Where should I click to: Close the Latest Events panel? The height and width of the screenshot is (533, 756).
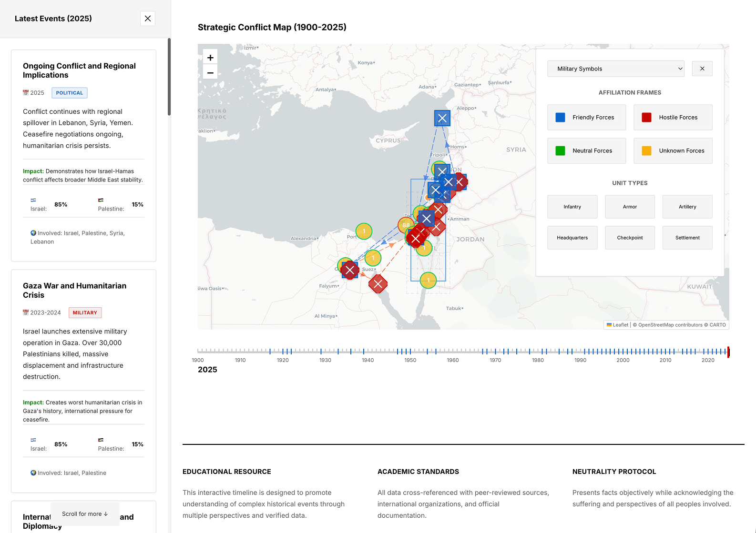148,19
